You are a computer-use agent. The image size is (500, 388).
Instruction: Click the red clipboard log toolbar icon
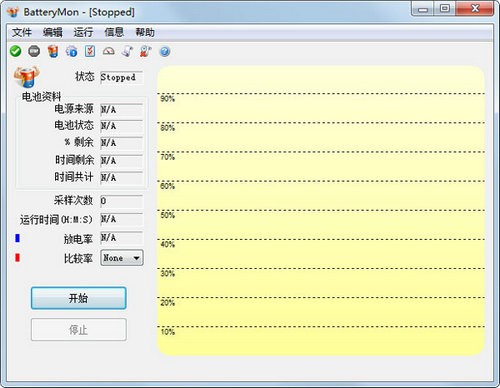coord(145,51)
